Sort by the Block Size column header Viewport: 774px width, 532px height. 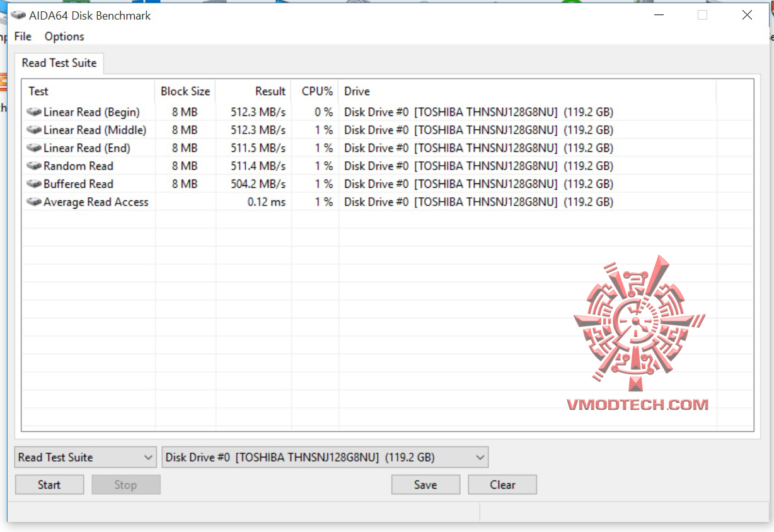(x=185, y=91)
